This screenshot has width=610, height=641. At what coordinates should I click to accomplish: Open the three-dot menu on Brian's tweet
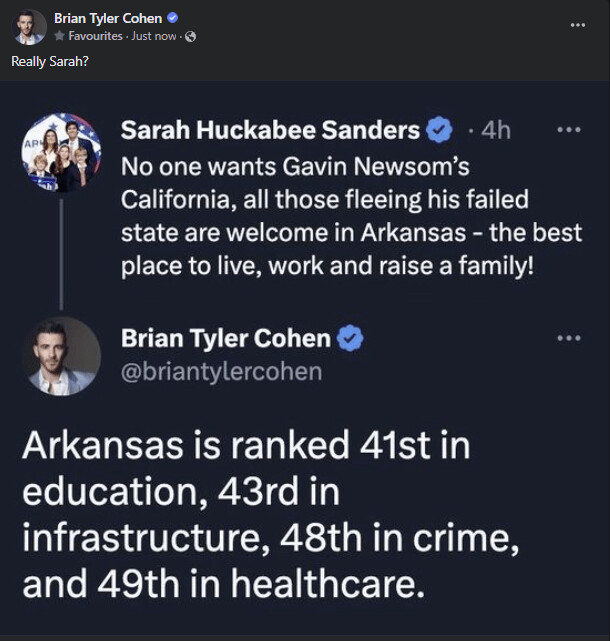point(568,338)
